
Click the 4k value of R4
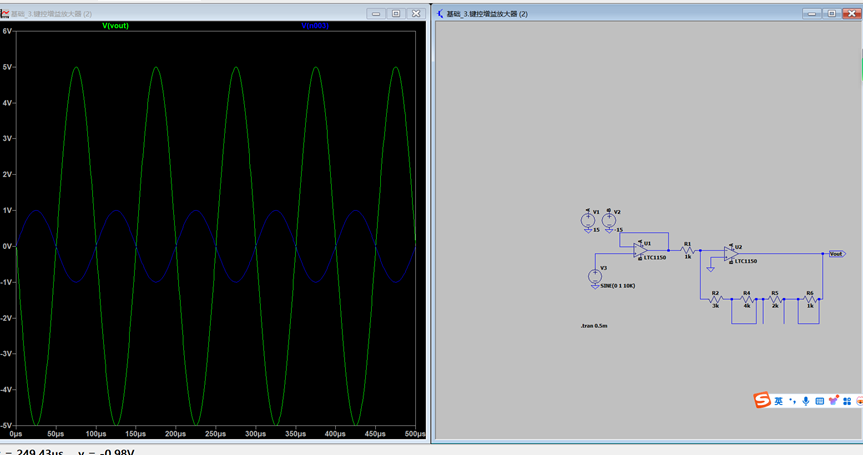(x=747, y=306)
